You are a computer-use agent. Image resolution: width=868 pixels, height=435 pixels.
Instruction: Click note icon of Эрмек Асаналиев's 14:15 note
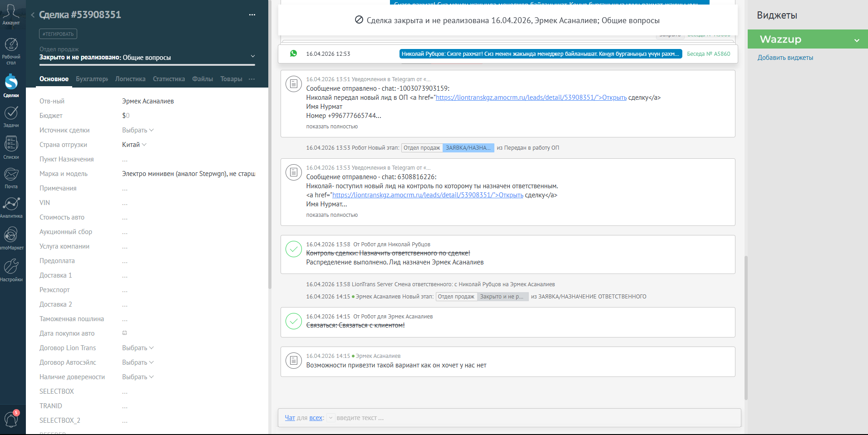click(294, 361)
